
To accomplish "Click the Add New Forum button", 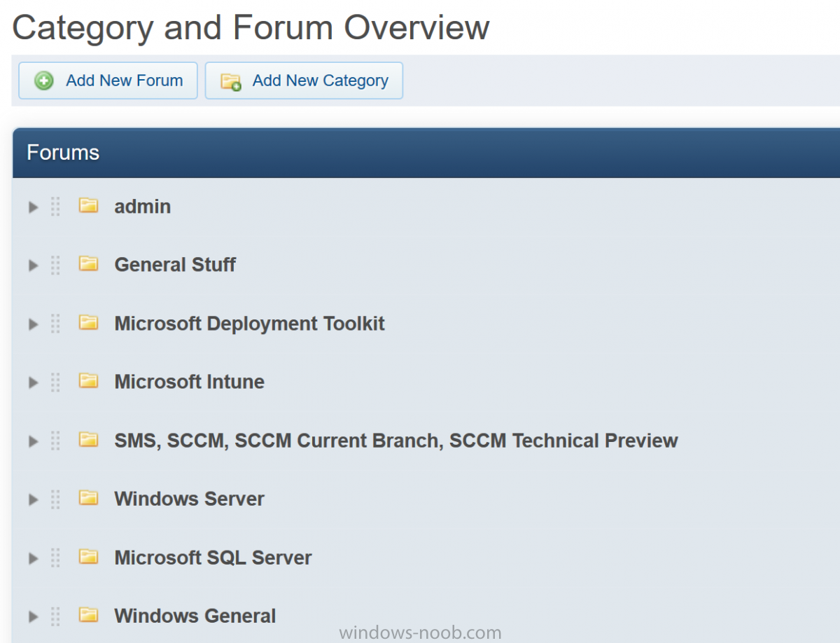I will 108,81.
